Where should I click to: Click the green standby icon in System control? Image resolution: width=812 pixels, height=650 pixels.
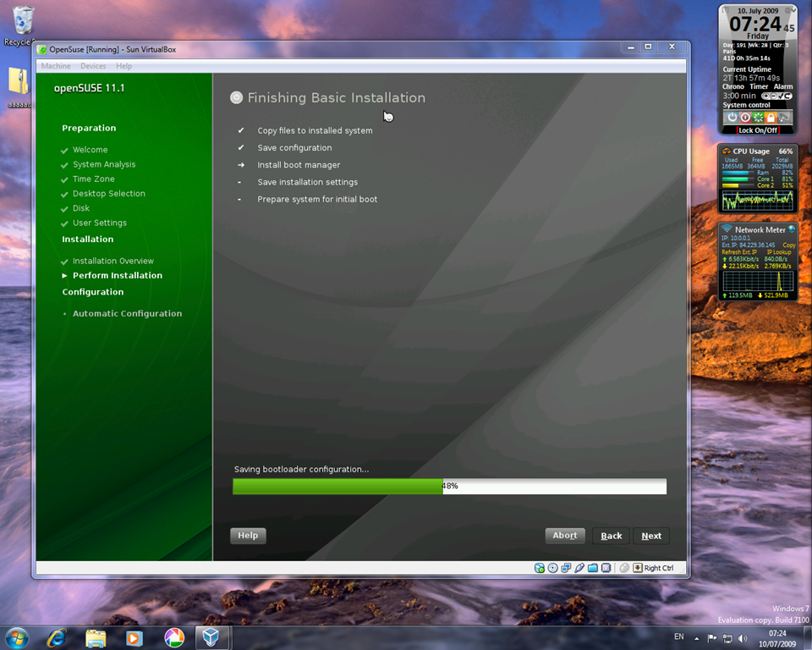(x=758, y=117)
